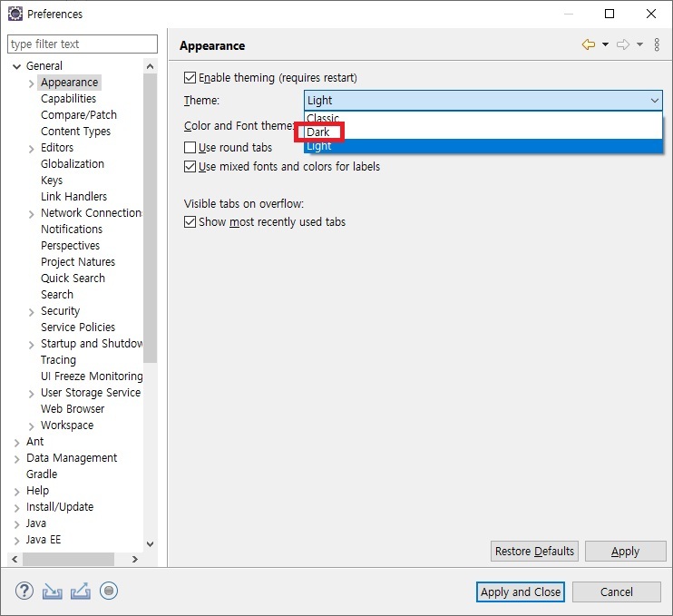Select Light option in dropdown list
The image size is (673, 616).
click(483, 146)
